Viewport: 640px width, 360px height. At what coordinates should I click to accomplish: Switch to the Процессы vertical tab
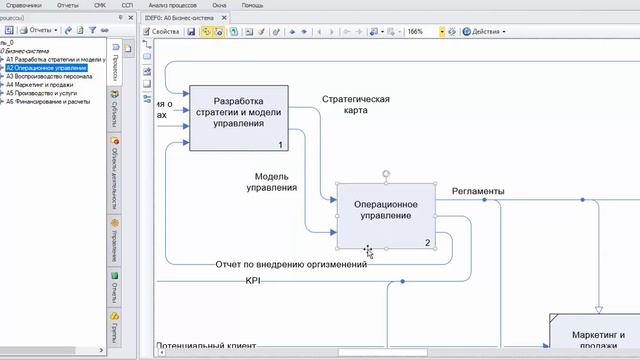tap(115, 62)
